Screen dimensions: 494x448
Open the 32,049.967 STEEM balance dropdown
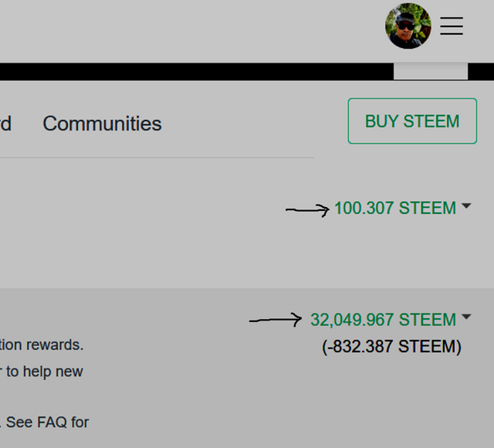tap(383, 320)
